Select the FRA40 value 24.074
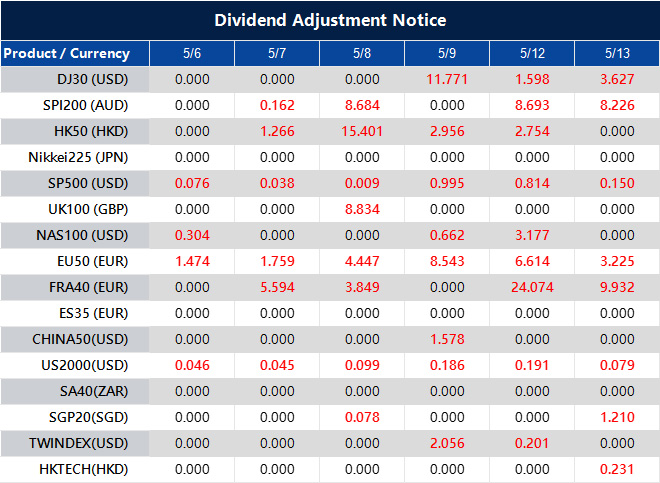660x483 pixels. (x=532, y=287)
